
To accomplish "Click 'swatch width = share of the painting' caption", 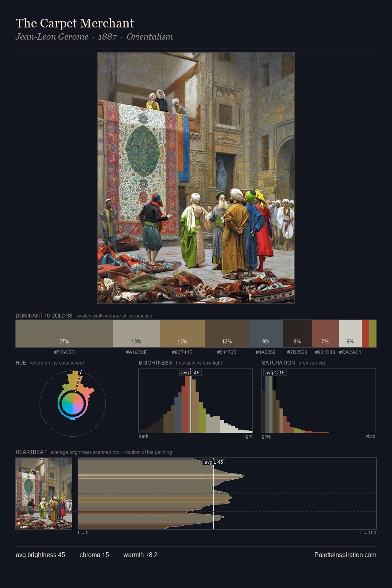I will tap(114, 316).
